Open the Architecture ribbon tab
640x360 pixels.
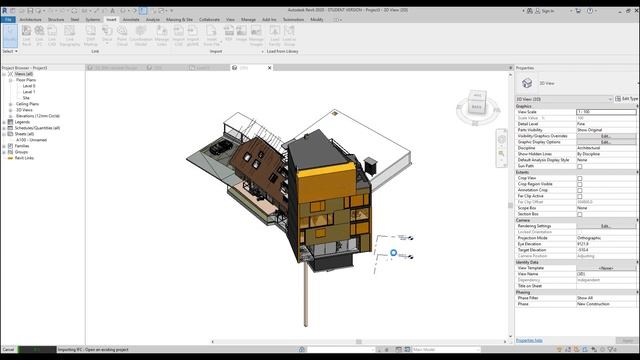(x=31, y=20)
